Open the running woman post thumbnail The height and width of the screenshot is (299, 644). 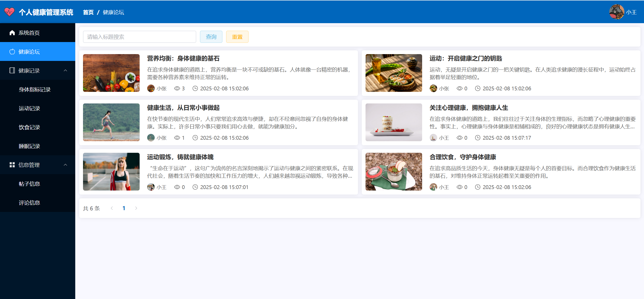pyautogui.click(x=111, y=122)
